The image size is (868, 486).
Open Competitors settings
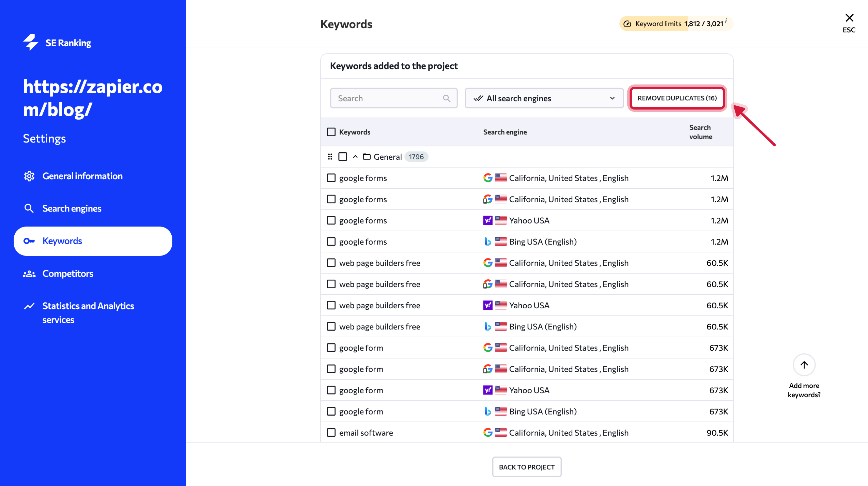click(68, 274)
